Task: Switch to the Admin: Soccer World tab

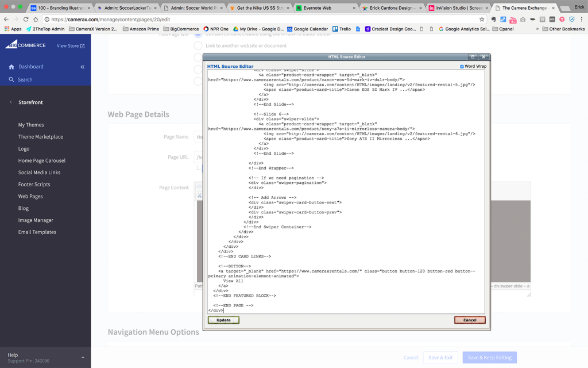Action: point(193,8)
